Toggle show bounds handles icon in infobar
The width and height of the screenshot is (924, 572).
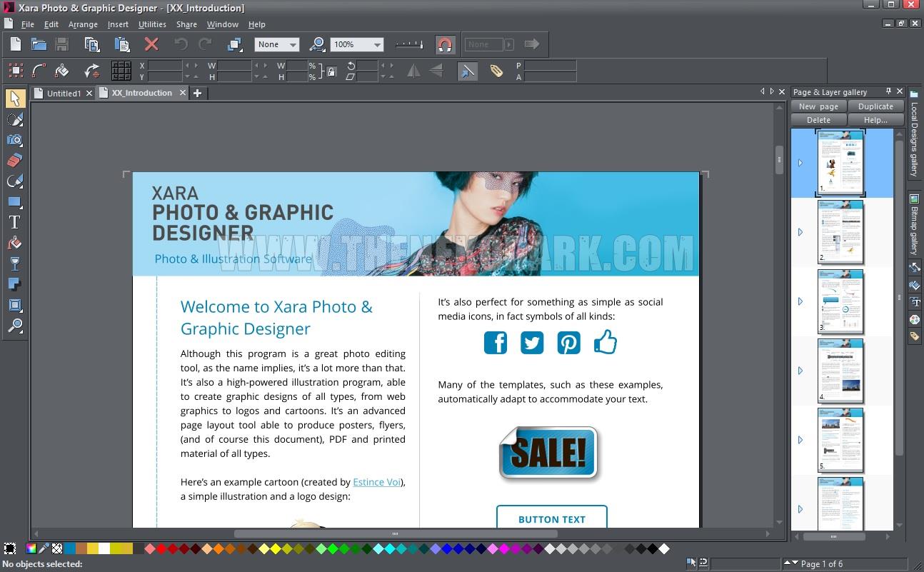click(16, 70)
